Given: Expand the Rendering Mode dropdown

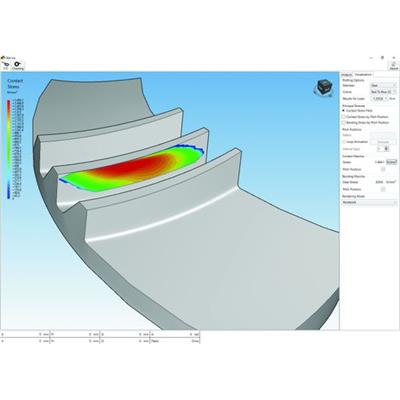Looking at the screenshot, I should pos(369,202).
